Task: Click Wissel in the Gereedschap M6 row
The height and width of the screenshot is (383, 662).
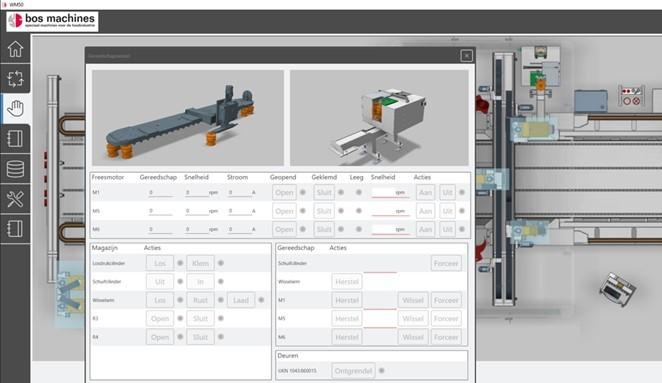Action: click(413, 337)
